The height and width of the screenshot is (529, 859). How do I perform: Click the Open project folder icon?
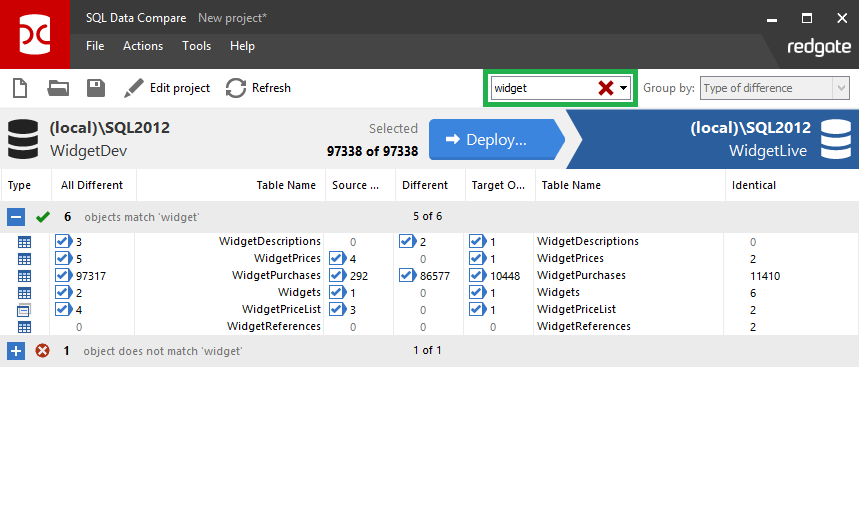pos(58,88)
